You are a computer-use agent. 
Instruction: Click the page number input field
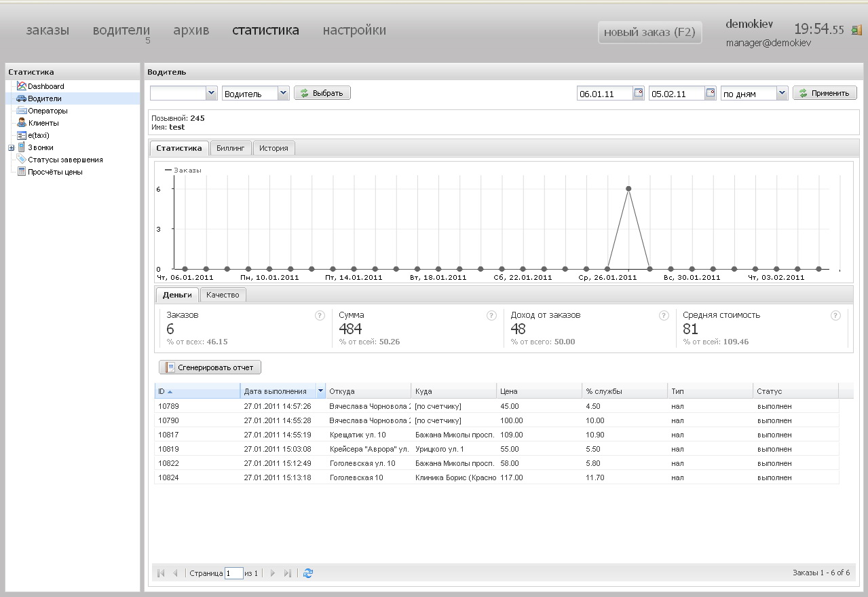click(x=233, y=573)
